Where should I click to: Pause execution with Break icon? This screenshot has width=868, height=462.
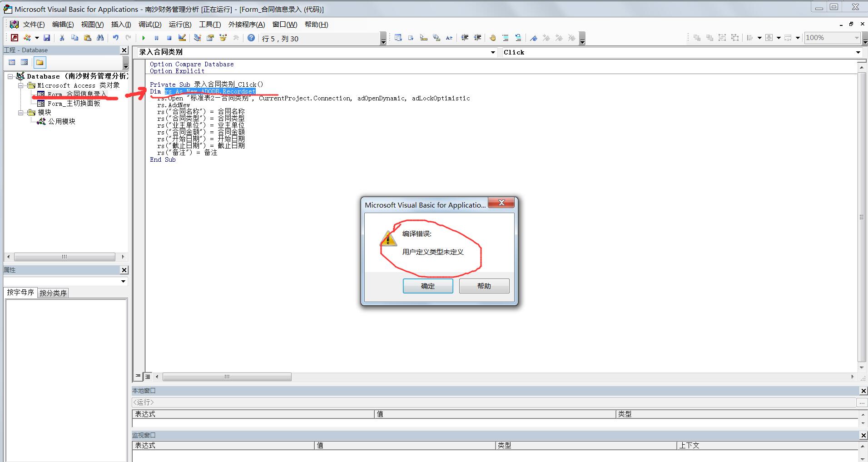[156, 38]
